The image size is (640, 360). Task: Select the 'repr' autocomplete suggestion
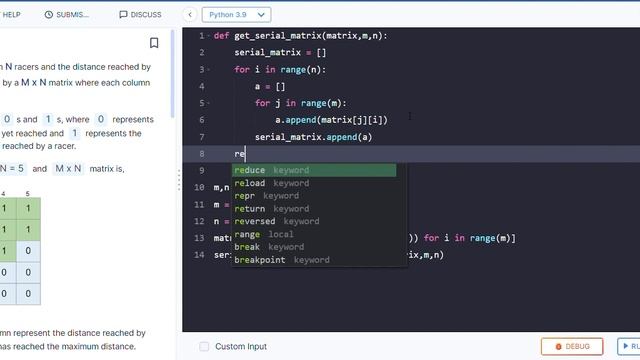tap(314, 196)
